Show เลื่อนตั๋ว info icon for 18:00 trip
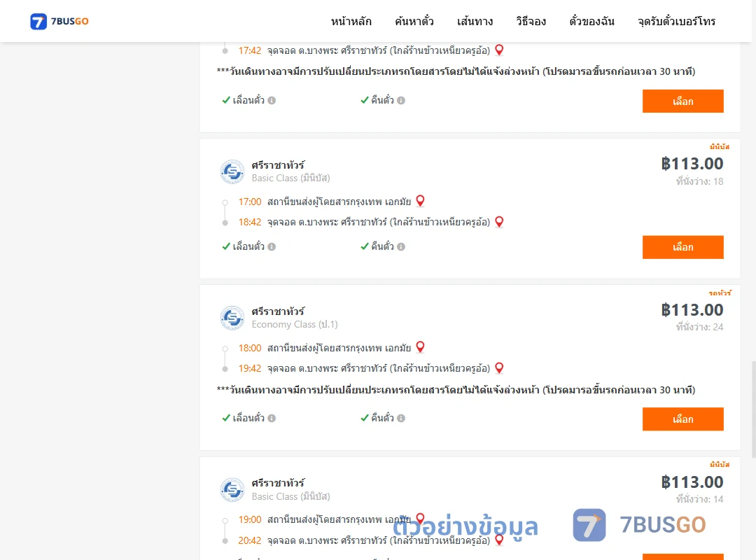Viewport: 756px width, 560px height. pos(272,418)
